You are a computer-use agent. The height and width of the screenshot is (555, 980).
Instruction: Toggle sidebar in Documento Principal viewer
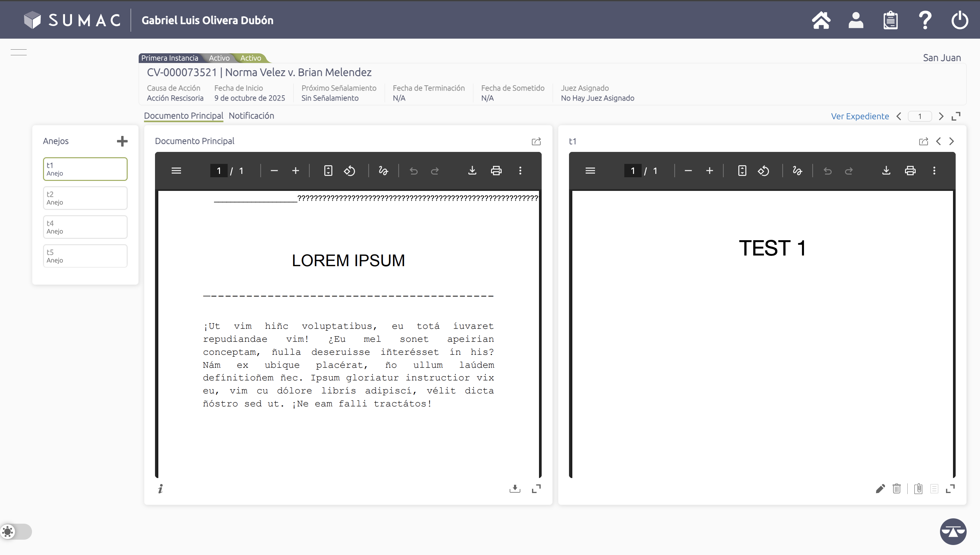(x=176, y=171)
